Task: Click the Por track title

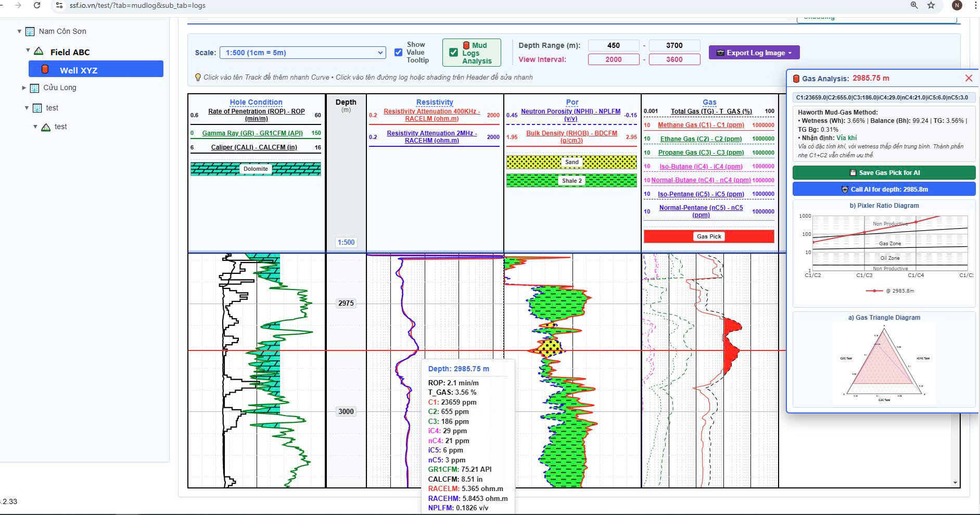Action: pos(572,102)
